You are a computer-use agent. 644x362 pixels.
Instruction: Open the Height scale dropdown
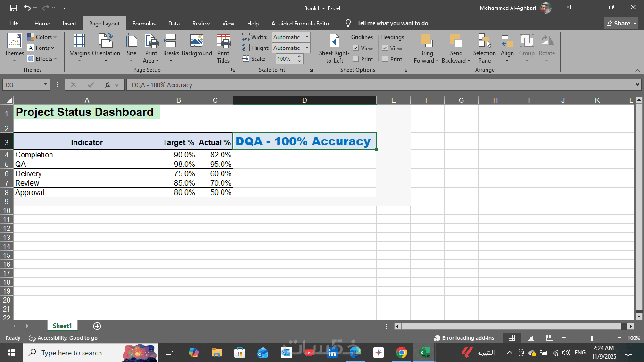pos(307,48)
